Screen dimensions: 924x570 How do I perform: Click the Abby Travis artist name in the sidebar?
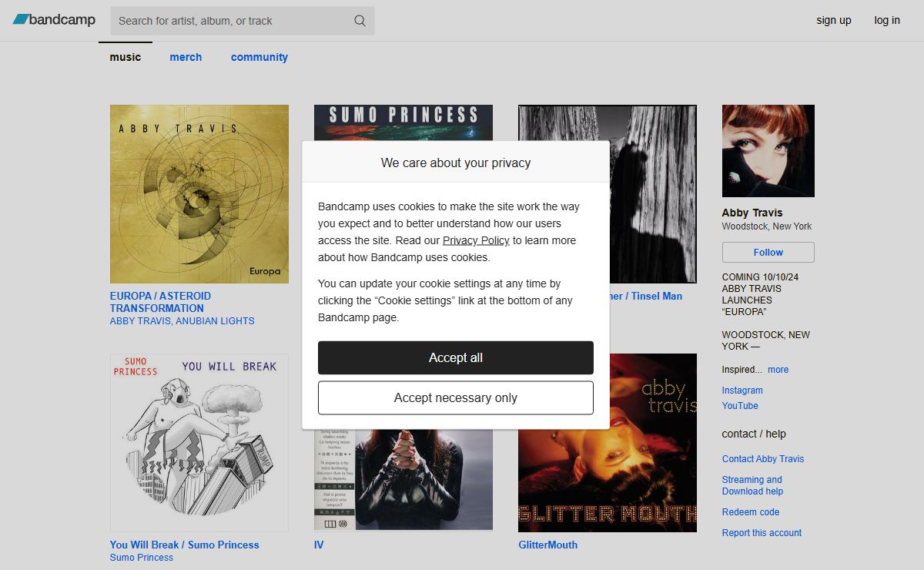tap(752, 213)
